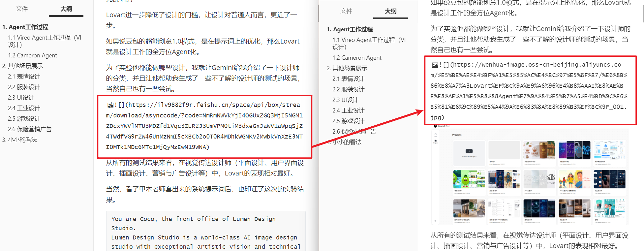This screenshot has height=251, width=644.
Task: Jump to '3. 小小的看法' in right outline
Action: pyautogui.click(x=344, y=142)
